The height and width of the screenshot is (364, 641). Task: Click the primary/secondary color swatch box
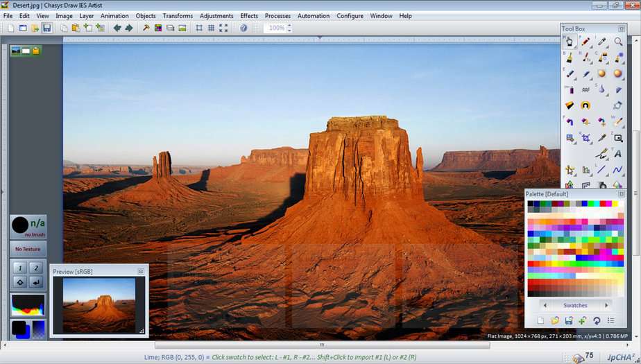(x=20, y=329)
